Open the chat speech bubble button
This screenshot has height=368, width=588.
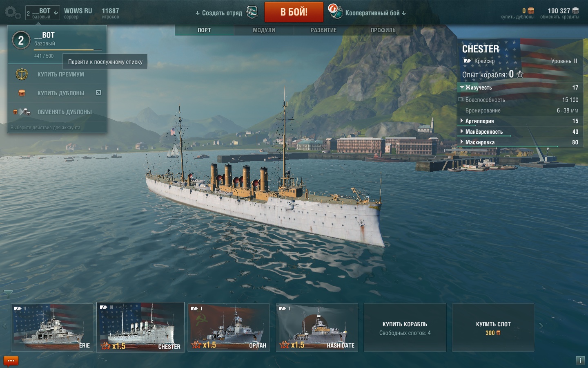point(11,361)
